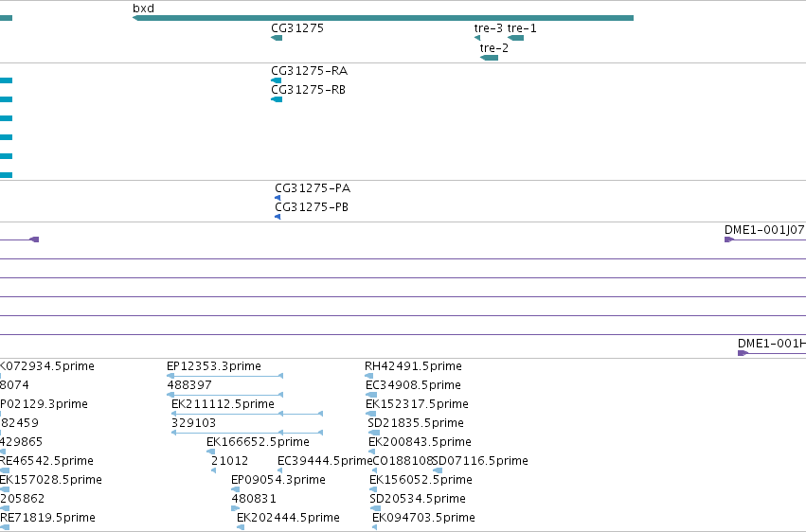The width and height of the screenshot is (806, 532).
Task: Select the bxd gene bar
Action: click(383, 18)
